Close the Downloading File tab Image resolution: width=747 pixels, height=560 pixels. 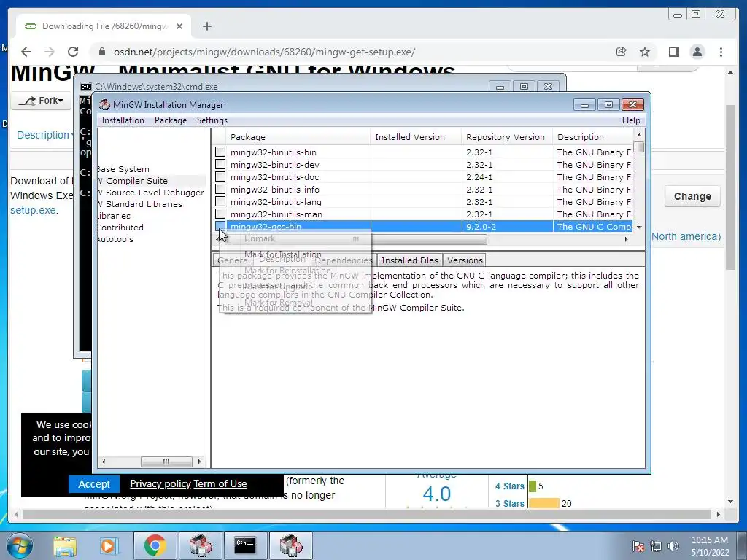pos(179,26)
